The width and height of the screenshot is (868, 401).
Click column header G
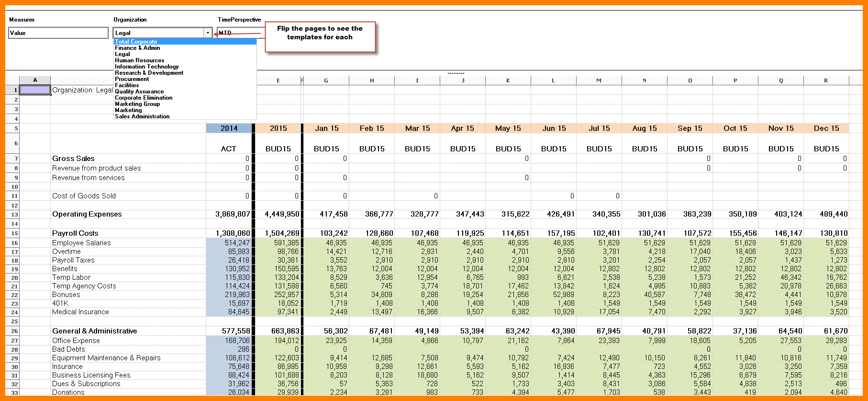[x=326, y=80]
